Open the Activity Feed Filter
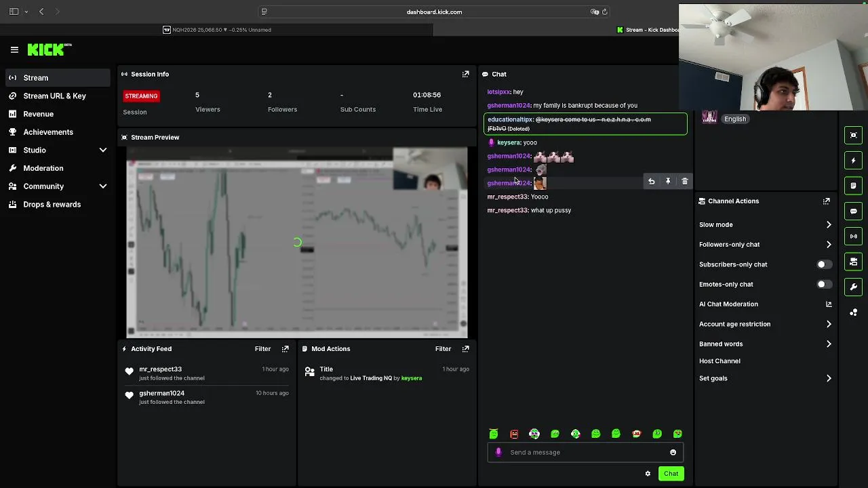This screenshot has width=868, height=488. (x=262, y=348)
